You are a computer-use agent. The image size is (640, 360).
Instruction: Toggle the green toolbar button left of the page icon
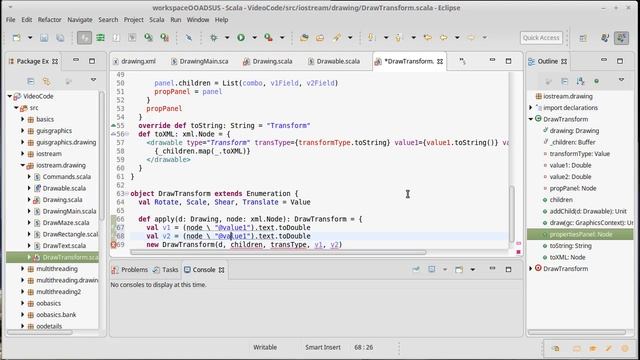click(x=100, y=38)
